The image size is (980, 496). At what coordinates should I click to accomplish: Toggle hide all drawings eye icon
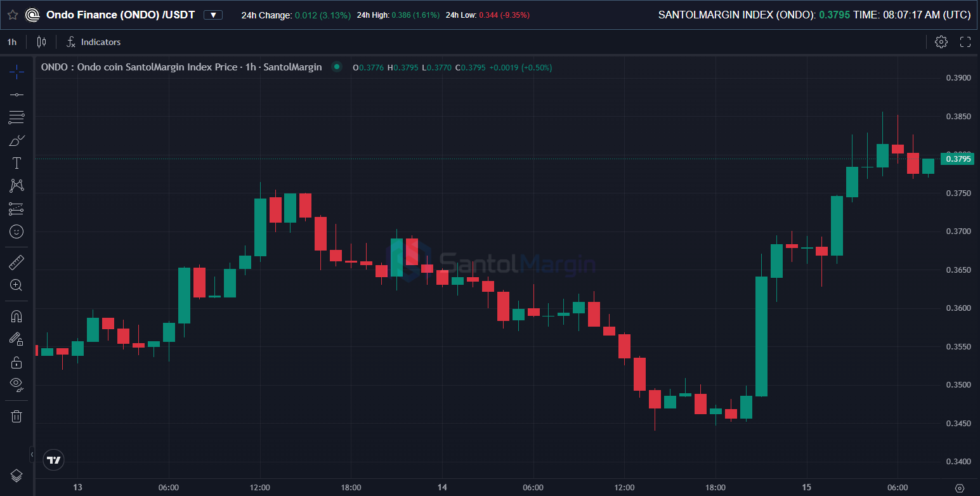(x=16, y=384)
